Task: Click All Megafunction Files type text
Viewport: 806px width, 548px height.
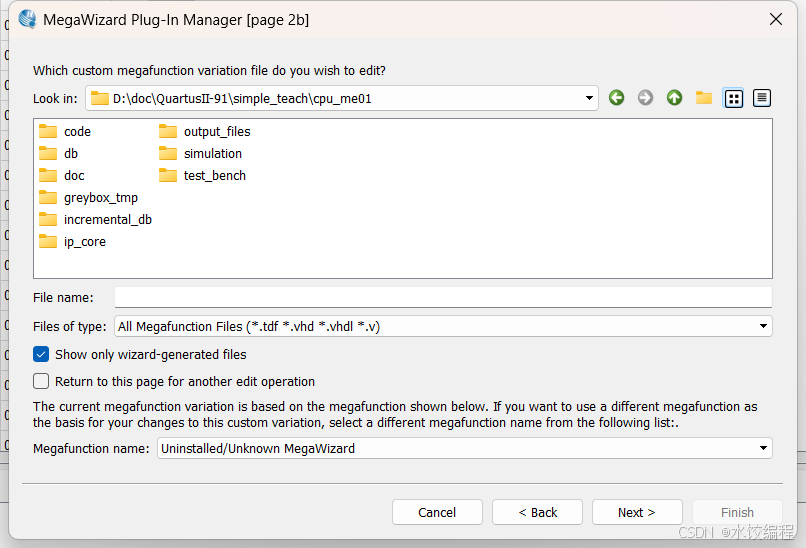Action: 249,326
